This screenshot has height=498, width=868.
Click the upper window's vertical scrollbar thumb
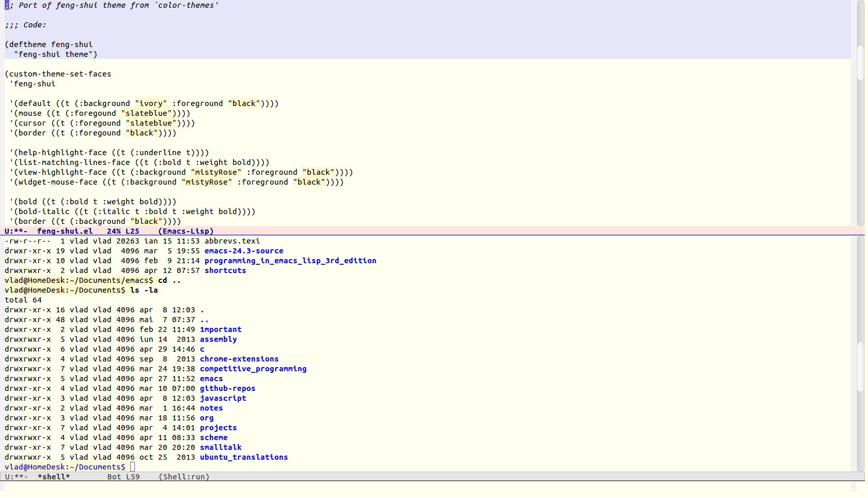(861, 62)
